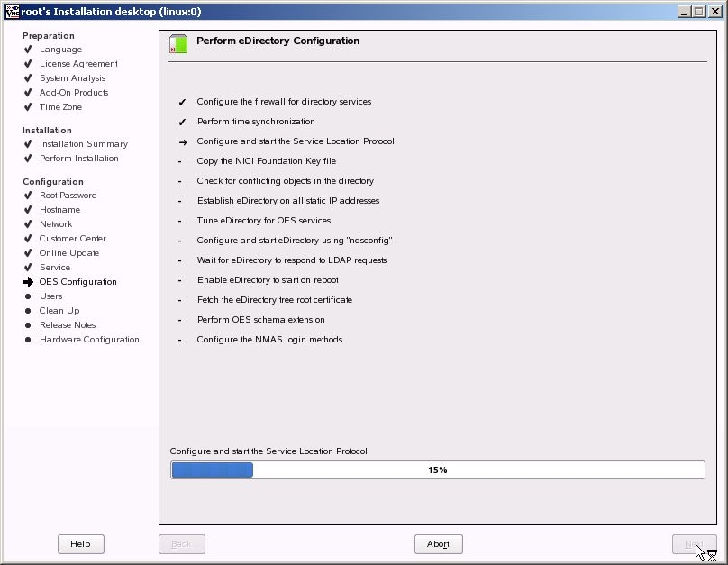The height and width of the screenshot is (565, 728).
Task: Click the checkmark beside Perform time synchronization
Action: click(x=183, y=122)
